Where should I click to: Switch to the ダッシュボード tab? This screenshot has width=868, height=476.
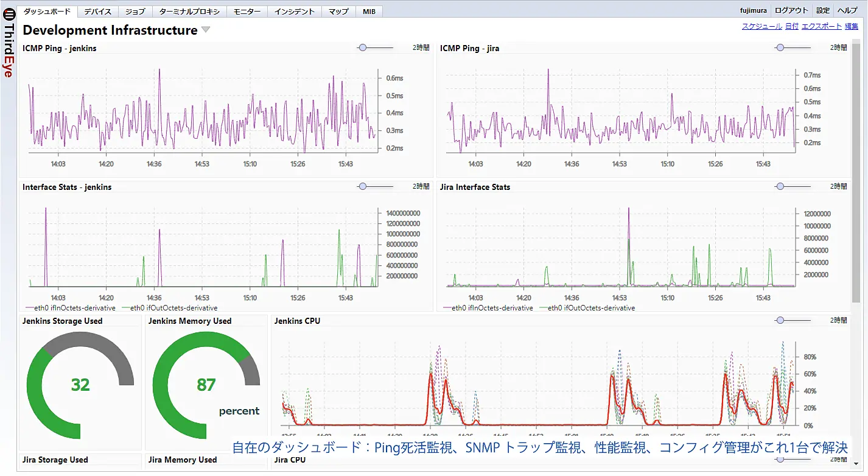coord(47,11)
